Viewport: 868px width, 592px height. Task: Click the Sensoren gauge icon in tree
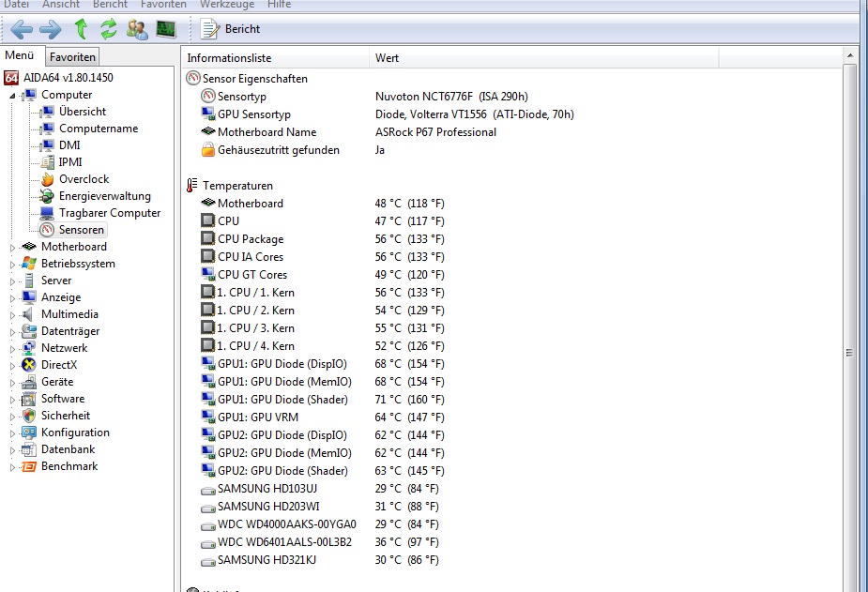click(x=48, y=230)
